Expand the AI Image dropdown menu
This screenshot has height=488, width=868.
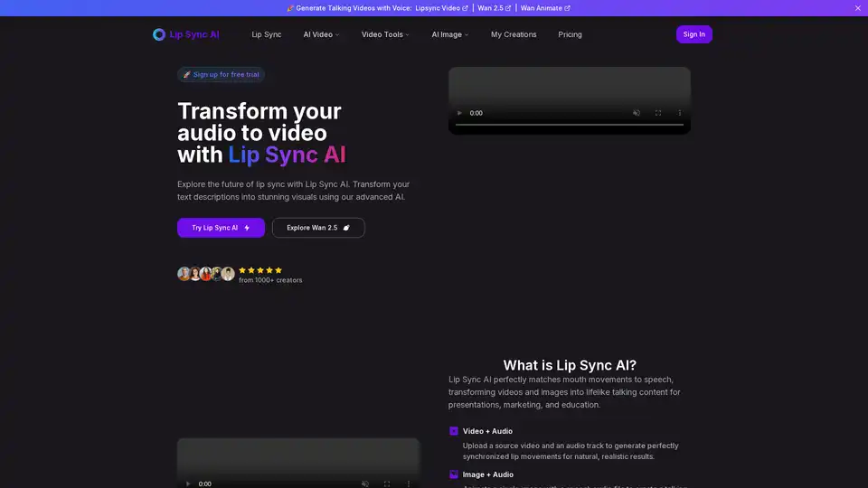(x=450, y=34)
